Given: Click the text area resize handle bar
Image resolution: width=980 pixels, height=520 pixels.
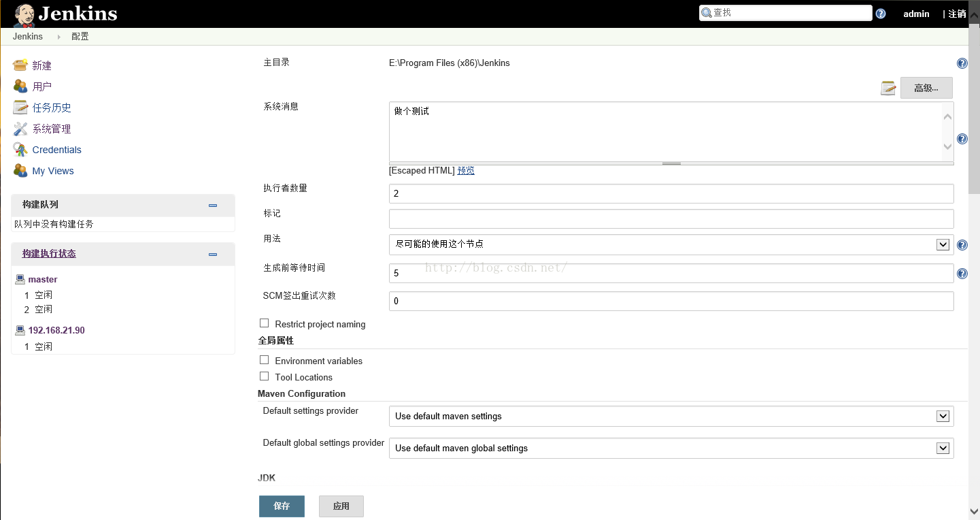Looking at the screenshot, I should point(671,163).
